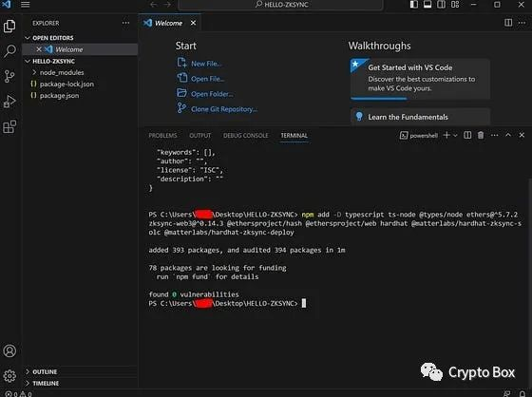Open the editor more actions menu

[x=522, y=23]
